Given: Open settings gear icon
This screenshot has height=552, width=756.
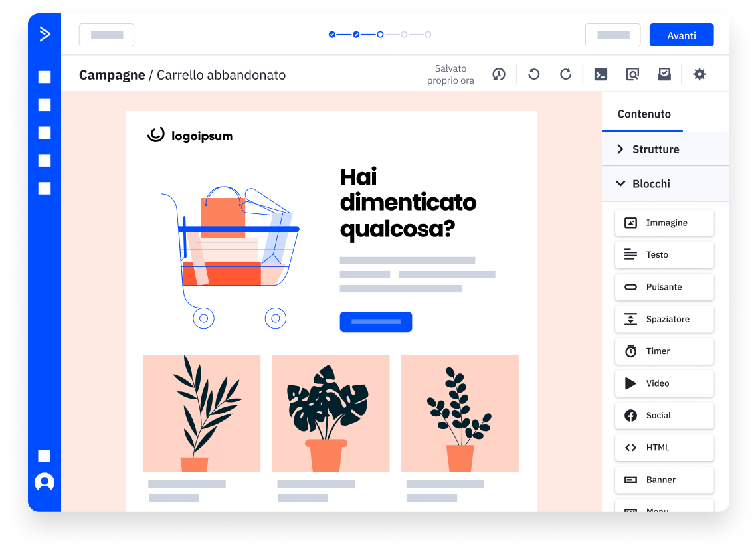Looking at the screenshot, I should [x=699, y=74].
